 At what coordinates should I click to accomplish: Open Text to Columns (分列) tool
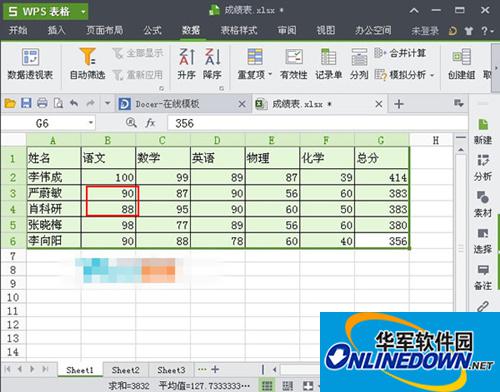[359, 63]
